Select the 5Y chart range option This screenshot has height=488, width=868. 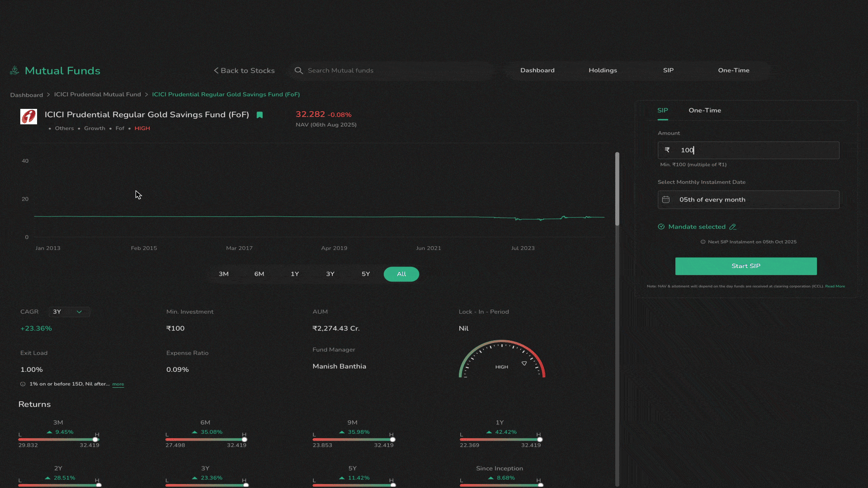pos(366,274)
